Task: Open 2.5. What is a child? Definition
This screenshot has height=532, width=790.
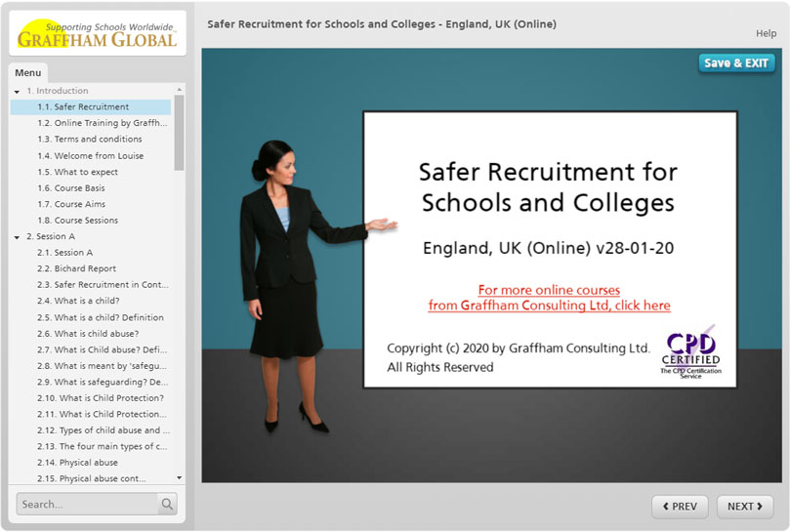Action: click(101, 317)
